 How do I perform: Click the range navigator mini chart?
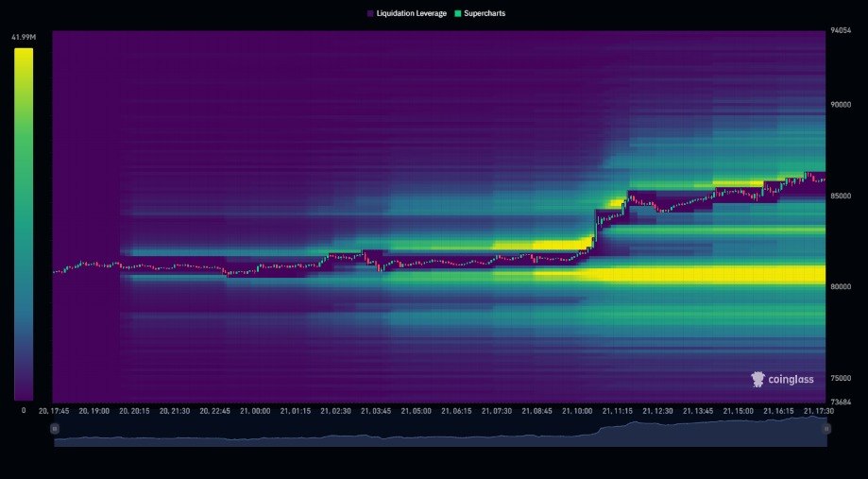[x=441, y=431]
